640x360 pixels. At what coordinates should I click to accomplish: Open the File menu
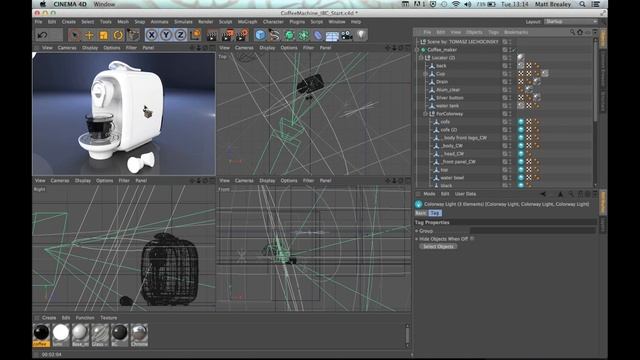click(x=38, y=22)
